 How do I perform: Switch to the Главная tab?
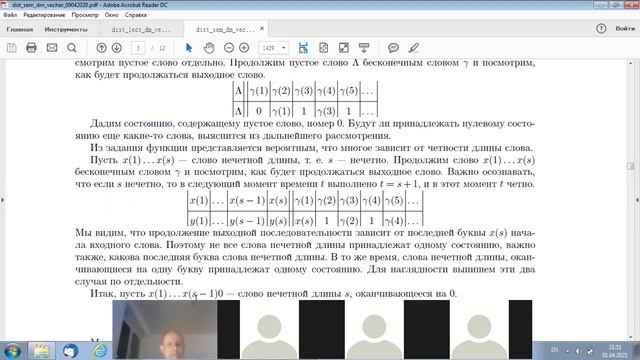(20, 29)
